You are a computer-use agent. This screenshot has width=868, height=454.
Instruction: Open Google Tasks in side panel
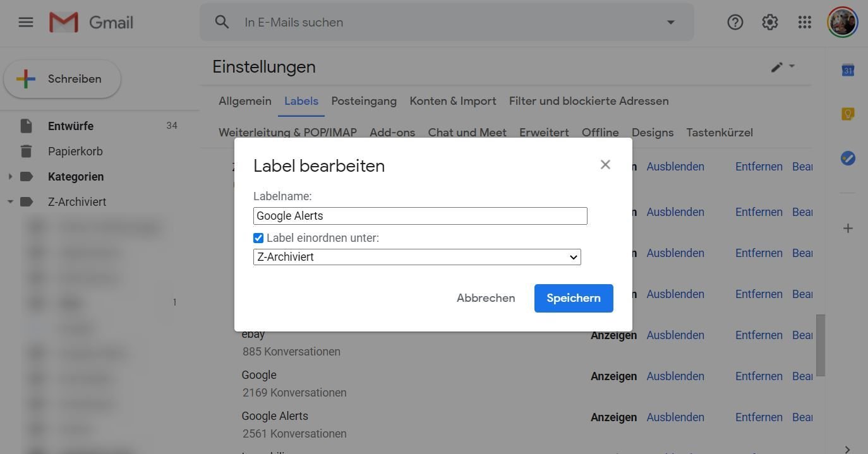[x=848, y=158]
